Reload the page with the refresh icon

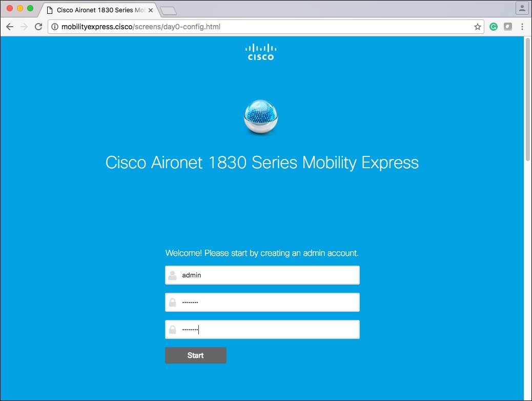point(38,27)
